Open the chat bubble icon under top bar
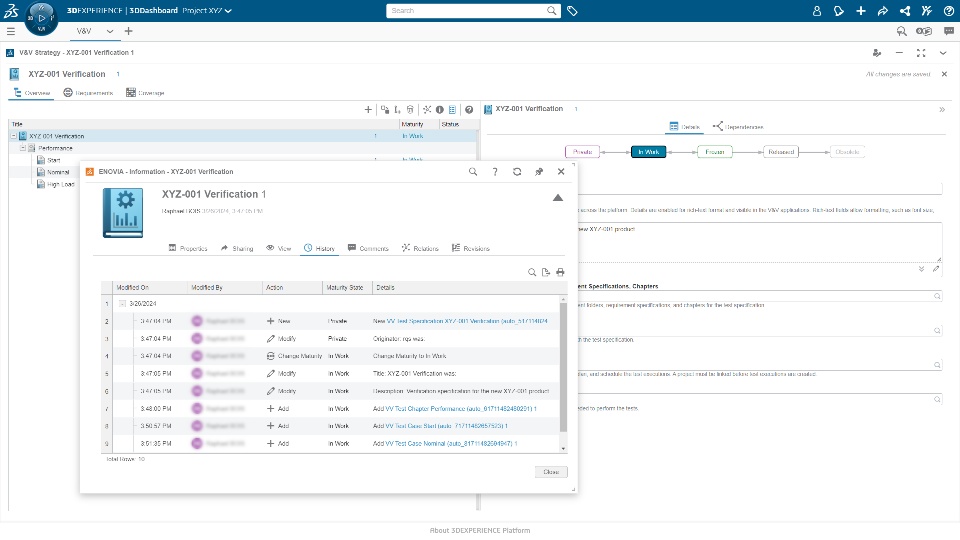Viewport: 960px width, 540px height. [x=948, y=31]
